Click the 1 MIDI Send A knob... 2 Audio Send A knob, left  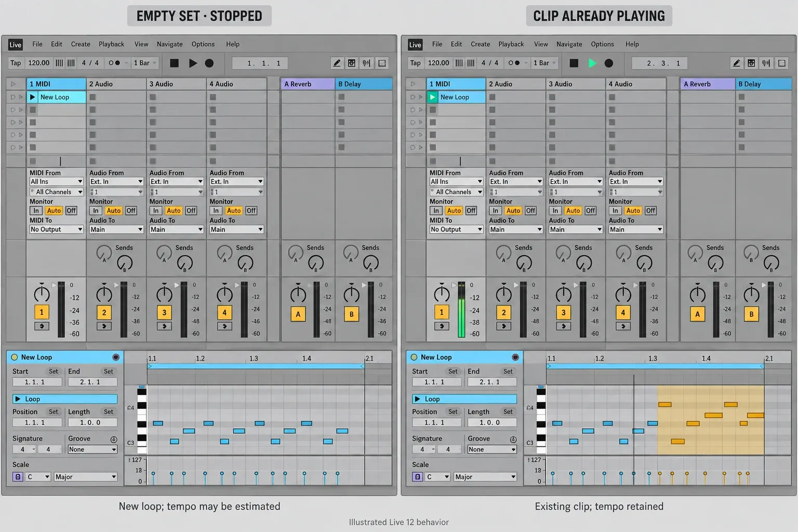tap(104, 252)
